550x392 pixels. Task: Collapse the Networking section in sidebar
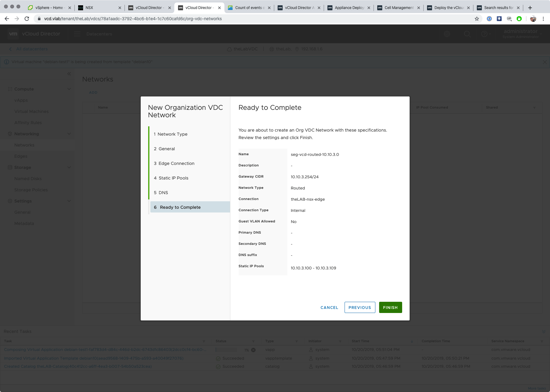pos(69,134)
